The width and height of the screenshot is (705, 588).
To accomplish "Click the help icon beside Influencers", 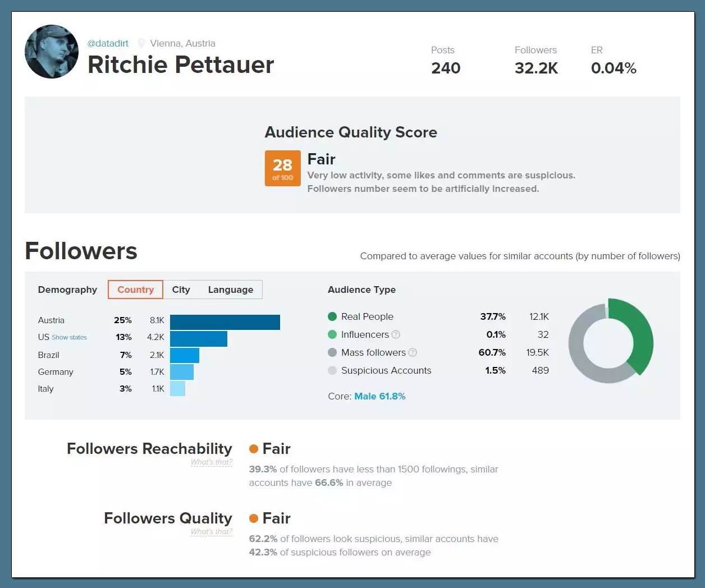I will [396, 334].
